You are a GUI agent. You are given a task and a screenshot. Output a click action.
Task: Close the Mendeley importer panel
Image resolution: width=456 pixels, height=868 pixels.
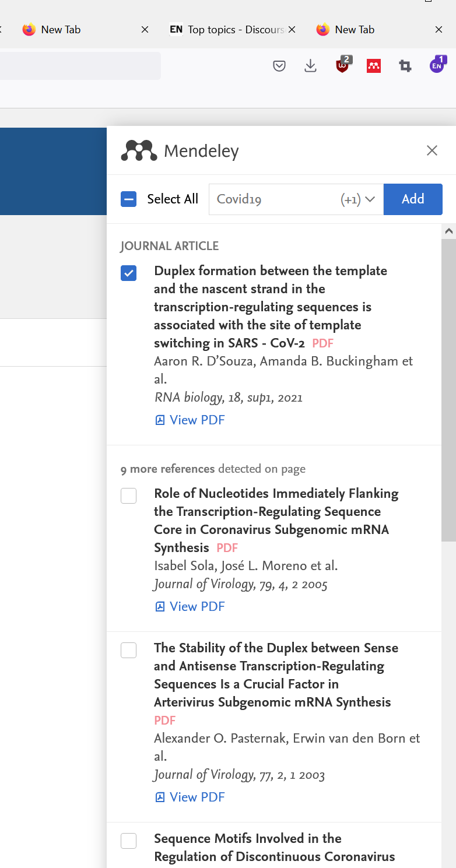(x=432, y=150)
